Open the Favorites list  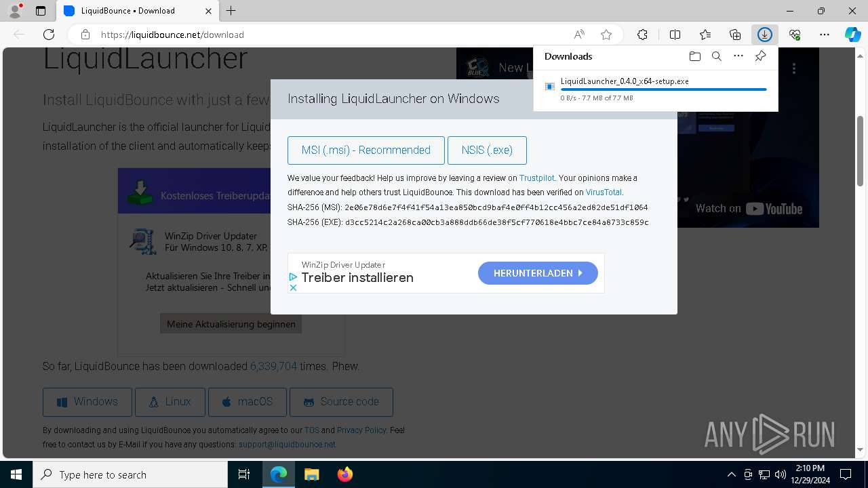tap(705, 35)
